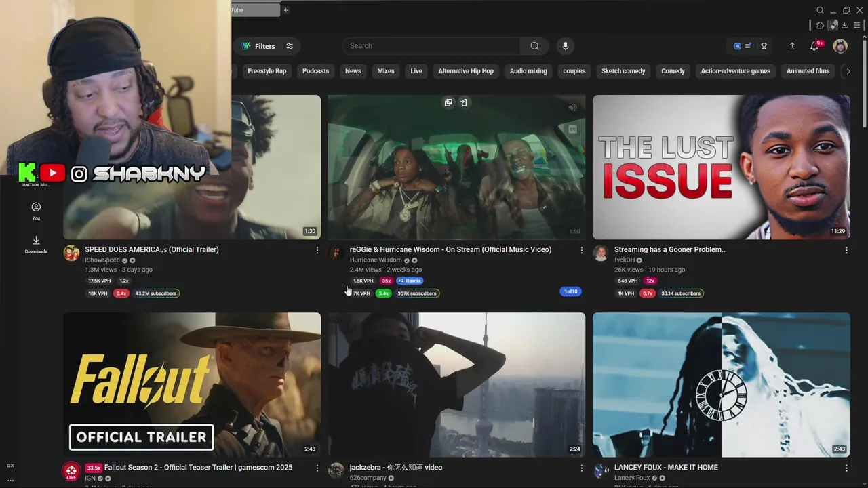Click the 307K subscribers stat badge
This screenshot has width=868, height=488.
[417, 293]
